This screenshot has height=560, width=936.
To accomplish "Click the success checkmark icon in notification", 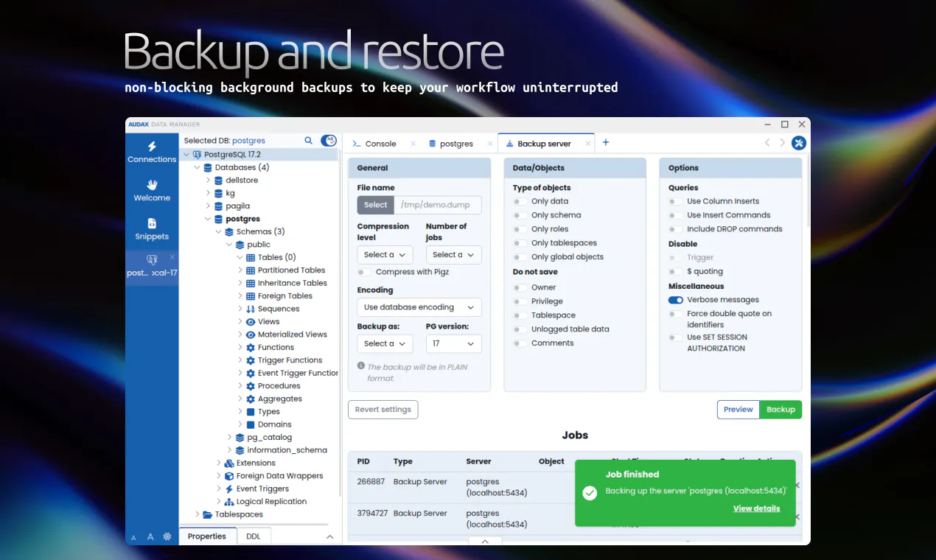I will [590, 493].
